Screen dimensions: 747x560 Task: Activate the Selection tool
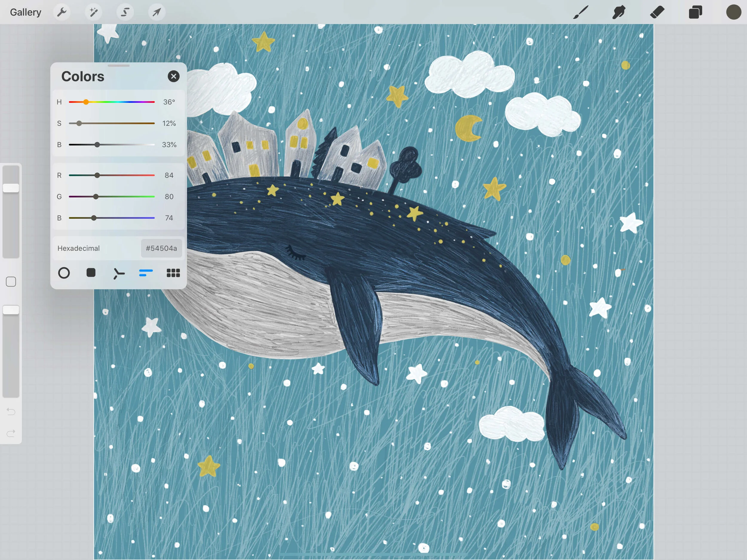pyautogui.click(x=125, y=13)
